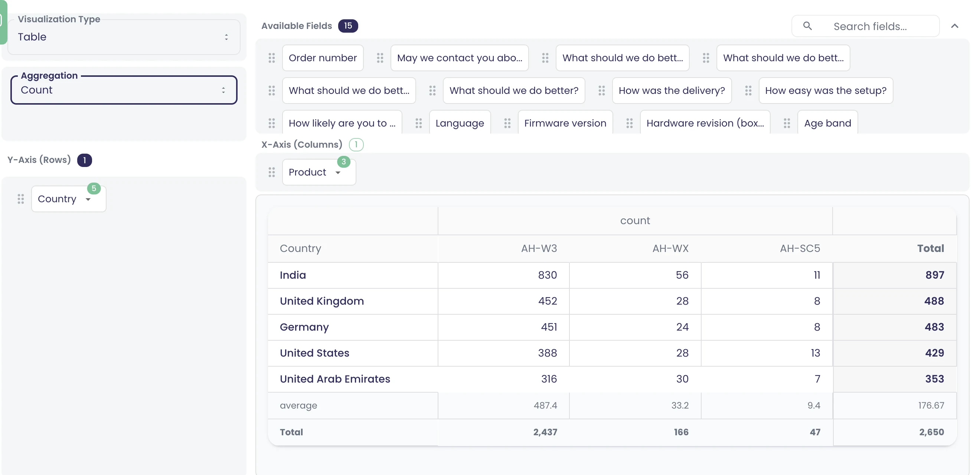Select the Age band field chip

click(828, 122)
